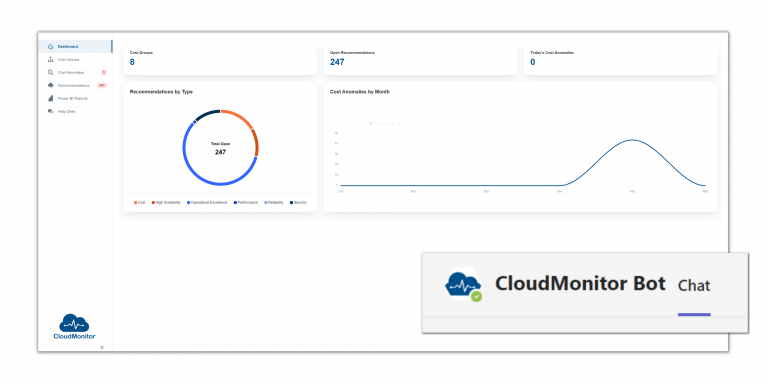Image resolution: width=768 pixels, height=384 pixels.
Task: Click the Oct label on chart axis
Action: pos(340,192)
